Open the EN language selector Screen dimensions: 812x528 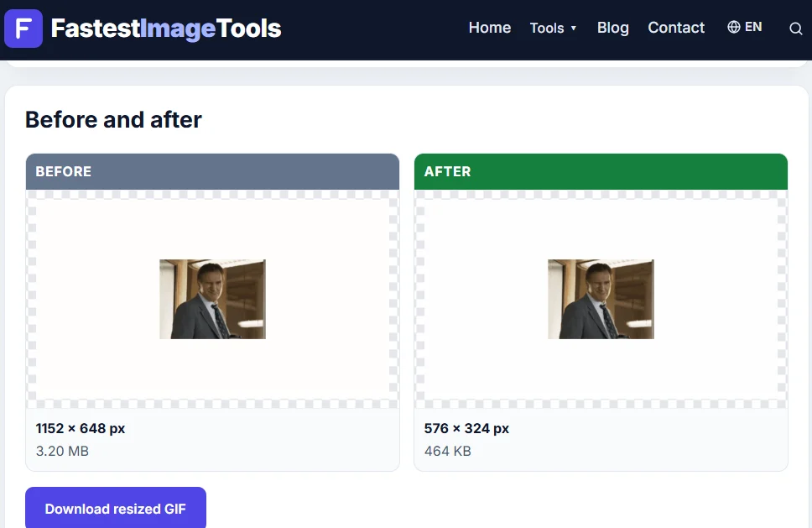point(744,27)
